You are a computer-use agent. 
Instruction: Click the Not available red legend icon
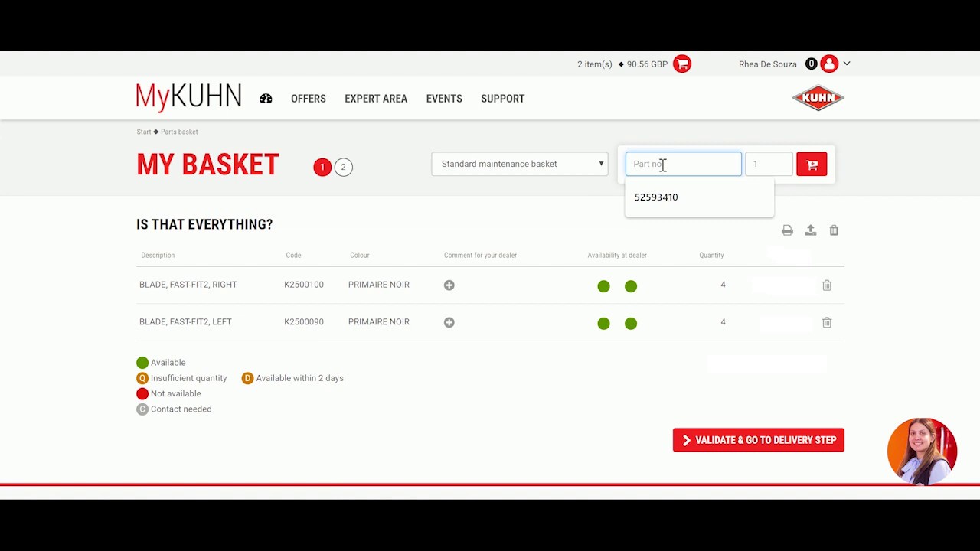pyautogui.click(x=142, y=393)
